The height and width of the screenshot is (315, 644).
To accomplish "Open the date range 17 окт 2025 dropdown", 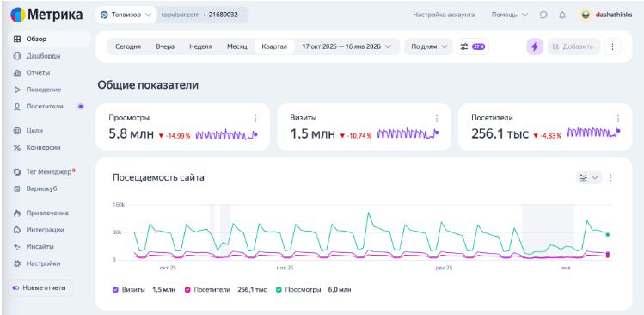I will [x=347, y=46].
